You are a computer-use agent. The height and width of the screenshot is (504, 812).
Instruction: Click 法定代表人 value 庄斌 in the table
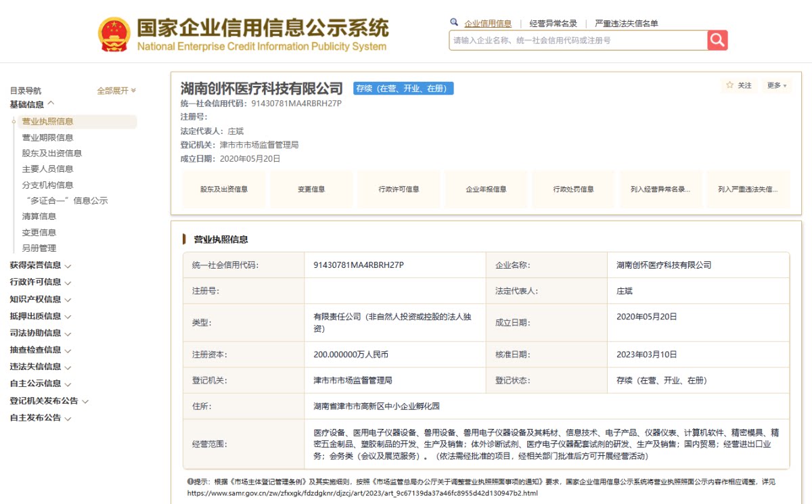click(624, 291)
